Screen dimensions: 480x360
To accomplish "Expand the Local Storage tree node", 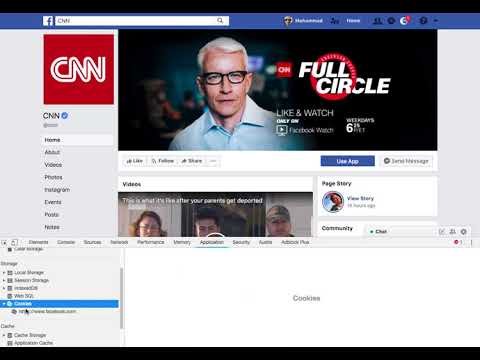I will [4, 273].
